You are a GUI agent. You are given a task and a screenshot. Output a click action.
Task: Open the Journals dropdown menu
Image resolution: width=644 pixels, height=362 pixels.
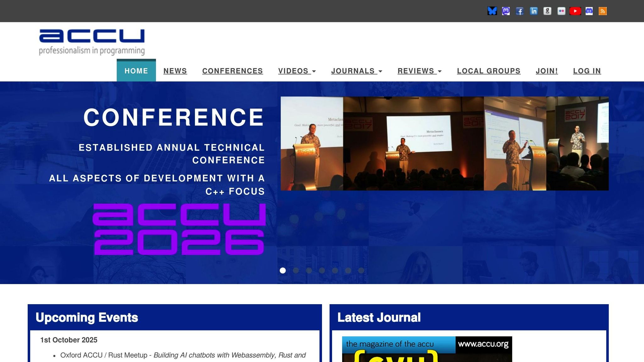click(357, 71)
